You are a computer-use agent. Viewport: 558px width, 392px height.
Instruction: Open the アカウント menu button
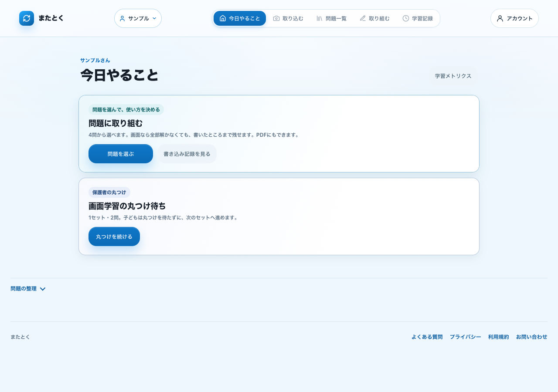click(514, 18)
